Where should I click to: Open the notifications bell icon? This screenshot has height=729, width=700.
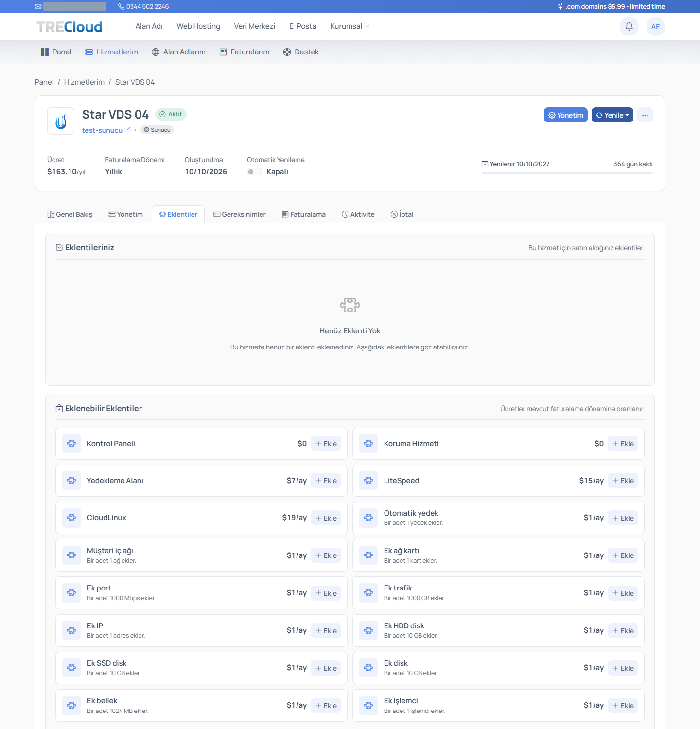(629, 26)
